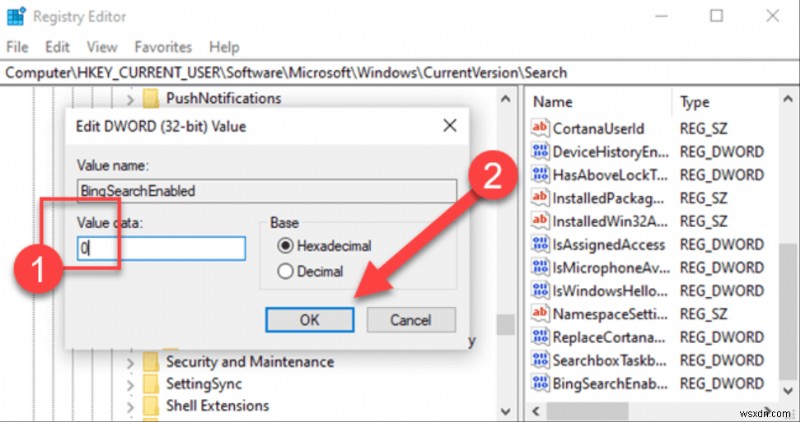The height and width of the screenshot is (422, 800).
Task: Click into the Value data field
Action: tap(161, 249)
